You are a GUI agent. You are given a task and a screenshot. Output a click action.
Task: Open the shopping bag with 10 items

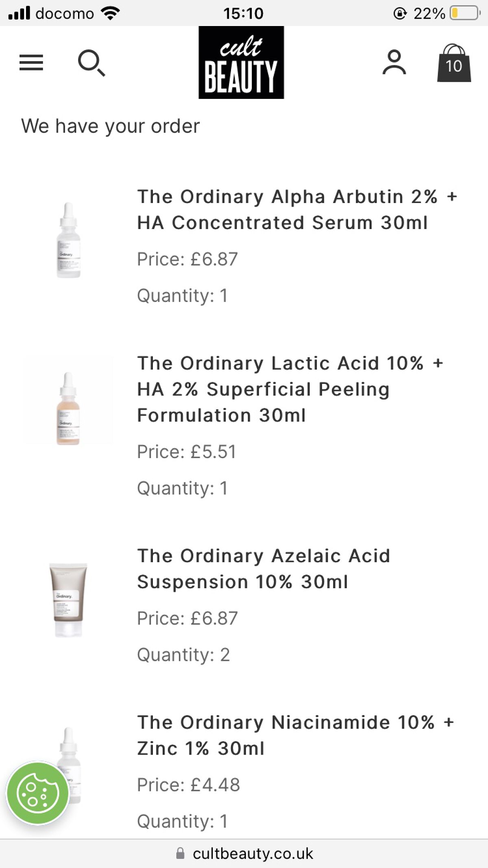pyautogui.click(x=454, y=64)
